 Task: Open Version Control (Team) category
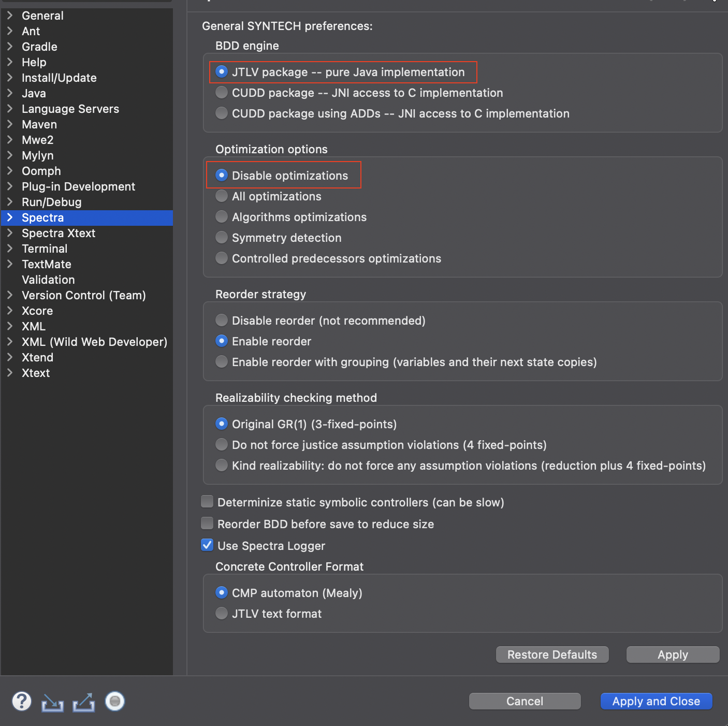pyautogui.click(x=84, y=295)
